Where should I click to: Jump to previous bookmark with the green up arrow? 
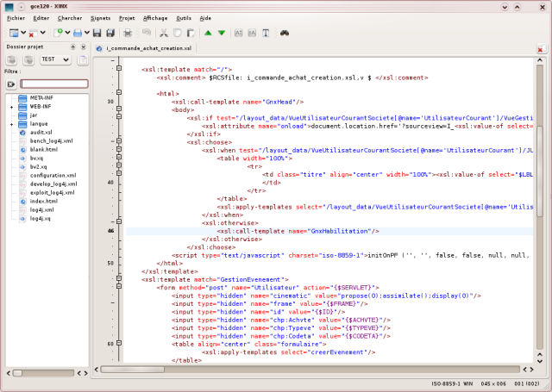coord(208,33)
